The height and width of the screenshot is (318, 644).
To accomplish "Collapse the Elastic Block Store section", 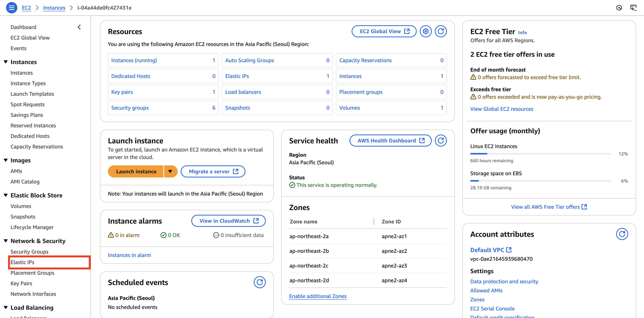I will point(6,195).
